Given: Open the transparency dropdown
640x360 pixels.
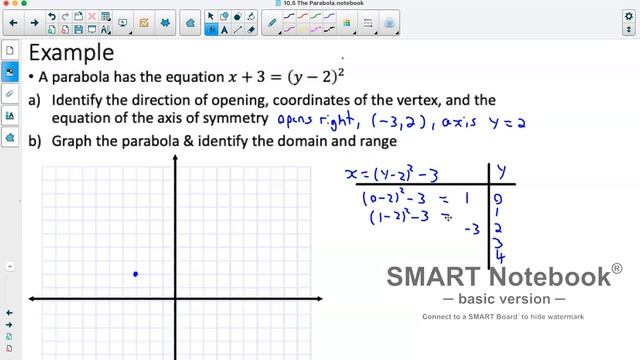Looking at the screenshot, I should [389, 23].
